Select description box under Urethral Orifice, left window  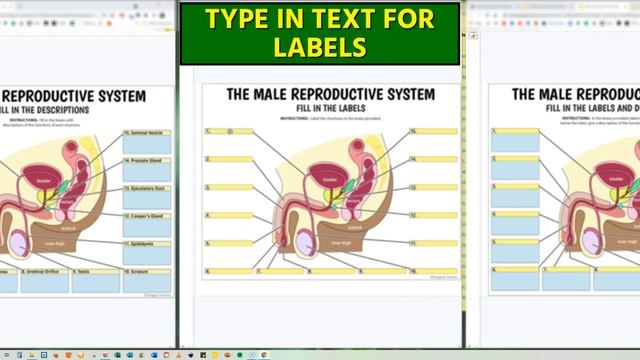45,283
